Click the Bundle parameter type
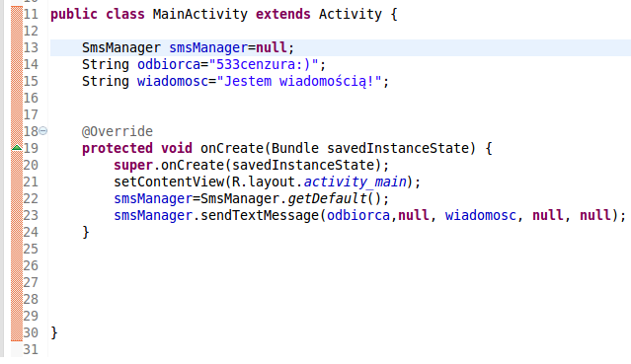Viewport: 631px width, 364px height. coord(295,148)
